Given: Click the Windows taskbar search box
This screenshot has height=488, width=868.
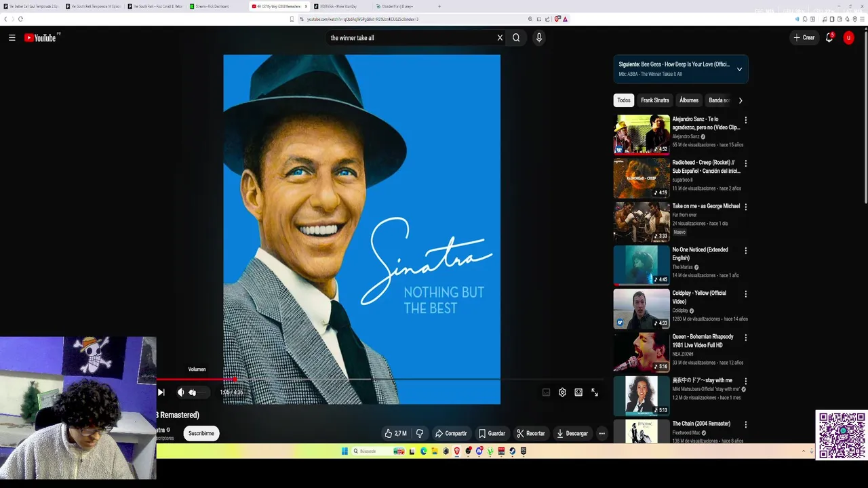Looking at the screenshot, I should [379, 451].
